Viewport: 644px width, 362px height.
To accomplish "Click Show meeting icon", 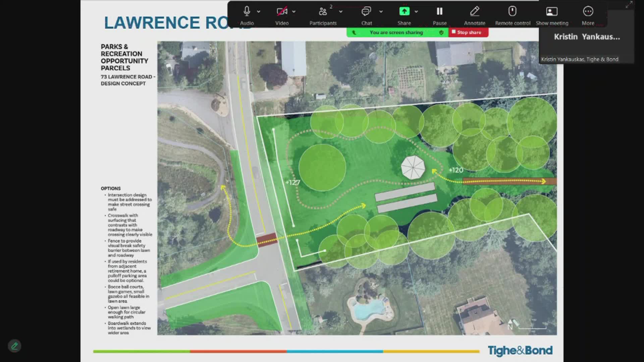I will pos(552,11).
